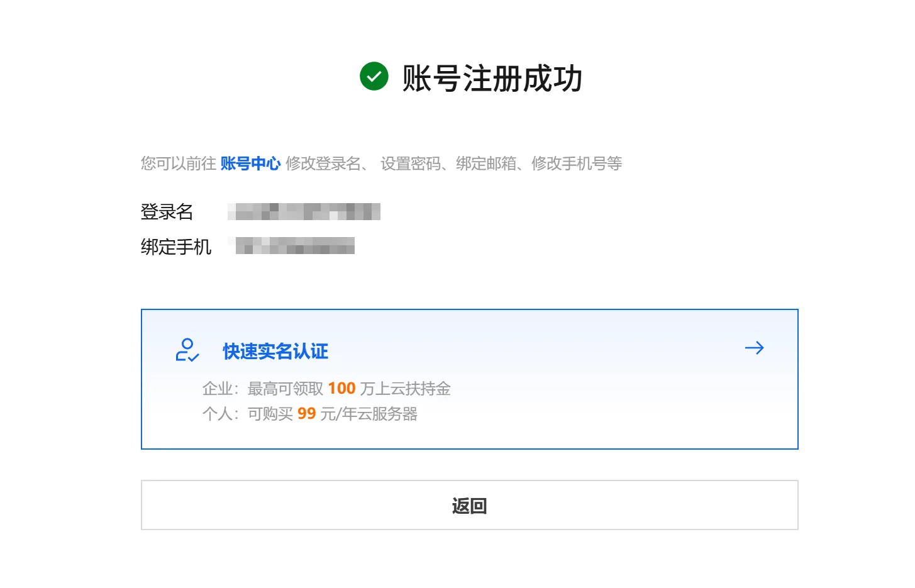The width and height of the screenshot is (915, 588).
Task: Click the orange 100 number
Action: pos(341,389)
